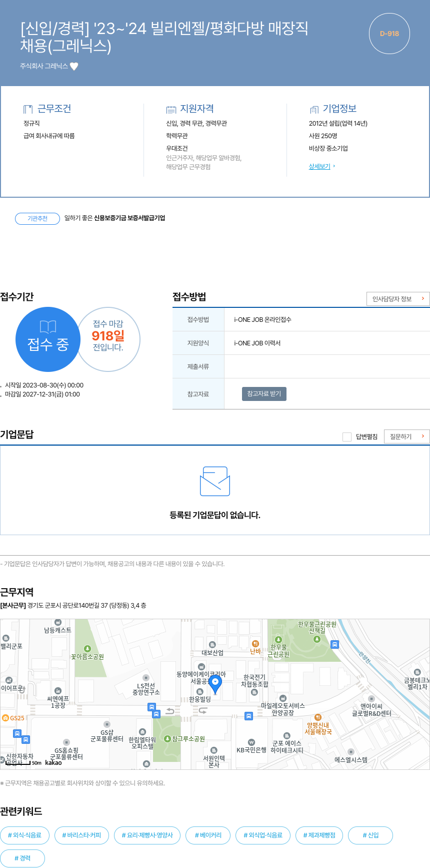Click the 앤아이씨 글로벌R&D센터 marker

371,698
